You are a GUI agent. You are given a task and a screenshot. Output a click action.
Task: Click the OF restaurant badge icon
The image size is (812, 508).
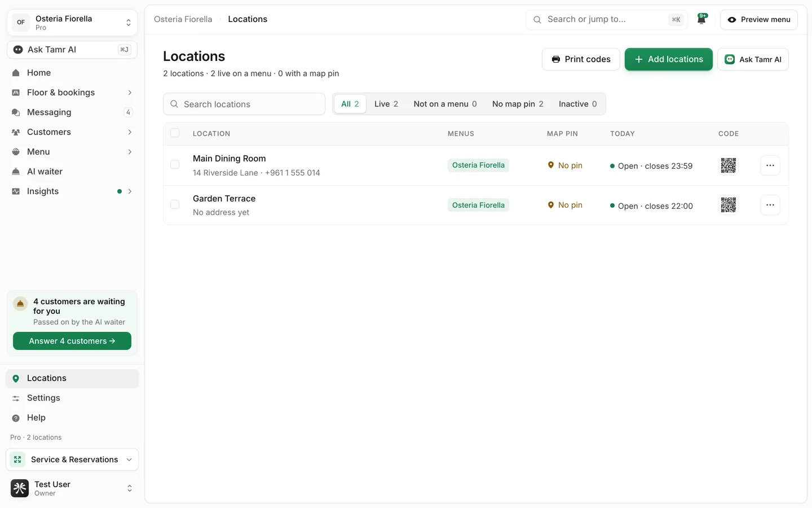tap(21, 23)
